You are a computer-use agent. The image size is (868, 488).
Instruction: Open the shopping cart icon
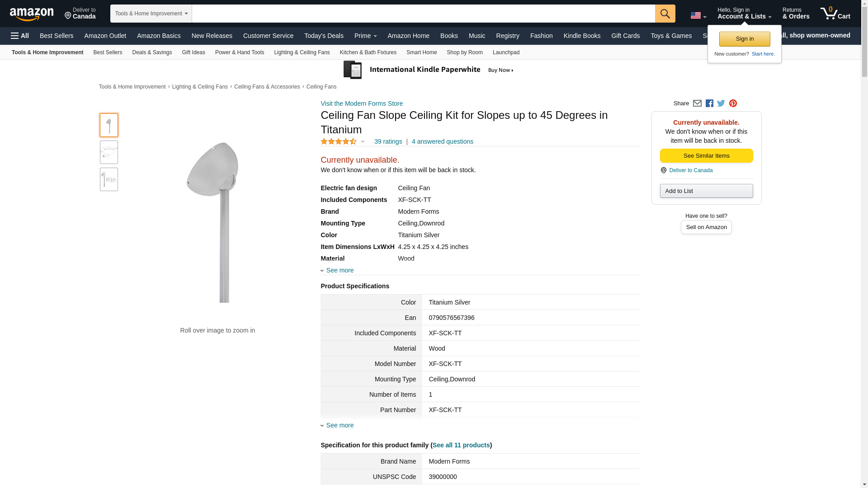tap(835, 14)
